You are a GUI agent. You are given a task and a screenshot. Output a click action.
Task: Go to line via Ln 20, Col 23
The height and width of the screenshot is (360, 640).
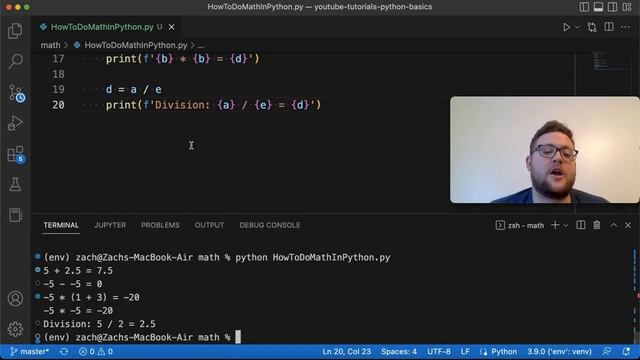(x=347, y=351)
